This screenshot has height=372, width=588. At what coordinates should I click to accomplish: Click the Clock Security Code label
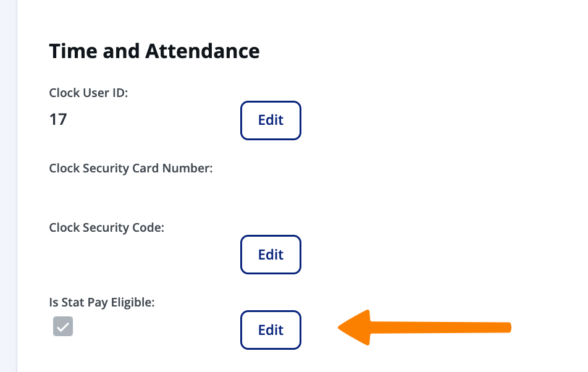pyautogui.click(x=106, y=227)
